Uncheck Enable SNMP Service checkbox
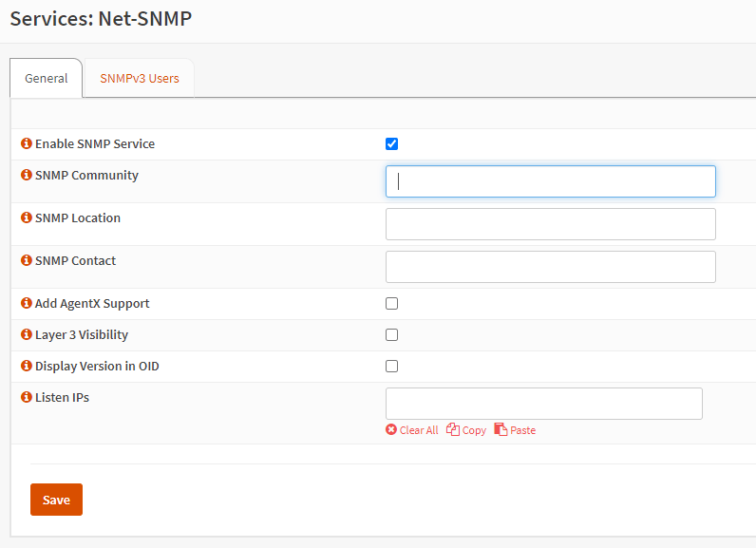The width and height of the screenshot is (756, 548). 391,143
